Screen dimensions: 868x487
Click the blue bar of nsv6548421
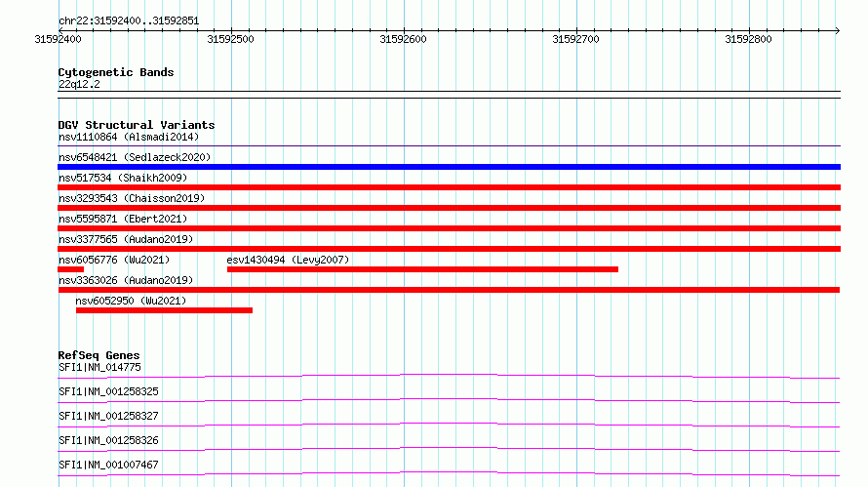click(x=449, y=167)
